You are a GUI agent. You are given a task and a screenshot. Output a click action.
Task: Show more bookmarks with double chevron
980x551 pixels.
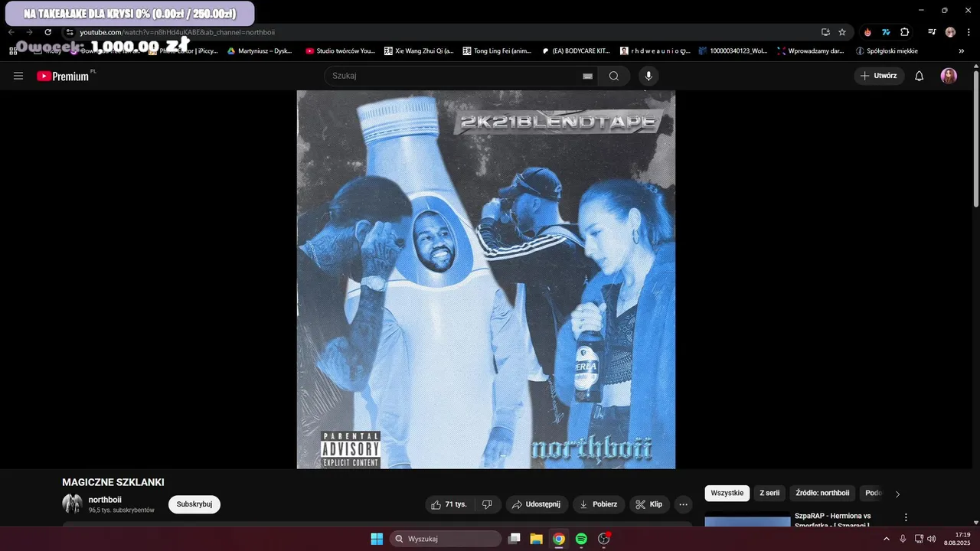tap(962, 51)
